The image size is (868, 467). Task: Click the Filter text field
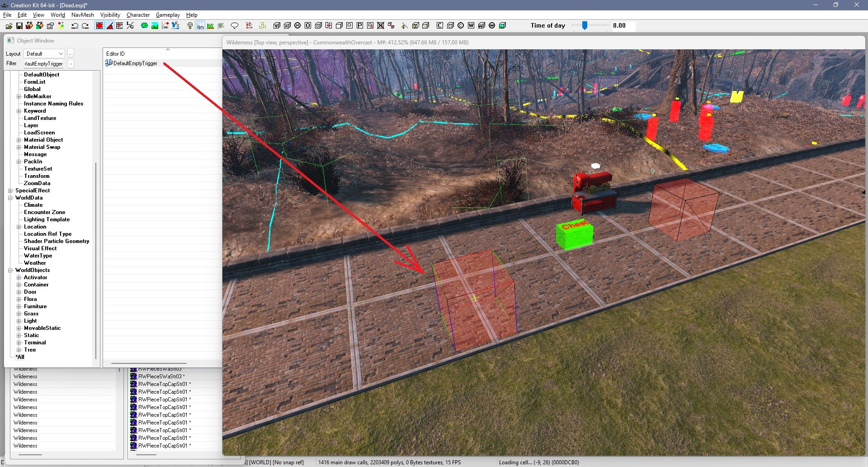[44, 64]
